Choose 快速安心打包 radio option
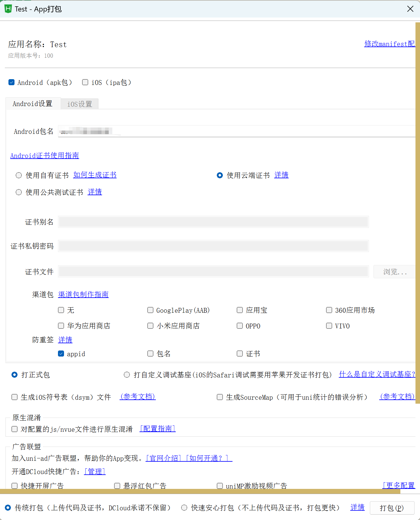This screenshot has height=520, width=420. (x=184, y=508)
